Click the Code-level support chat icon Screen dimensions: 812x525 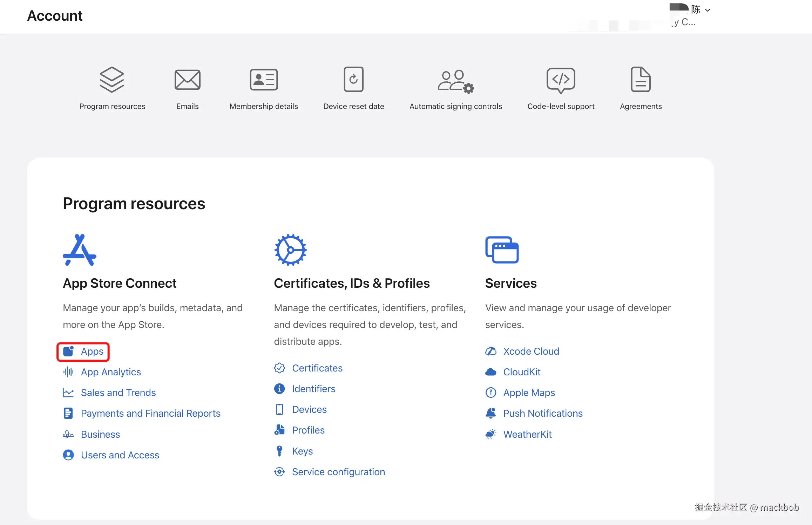click(x=561, y=80)
